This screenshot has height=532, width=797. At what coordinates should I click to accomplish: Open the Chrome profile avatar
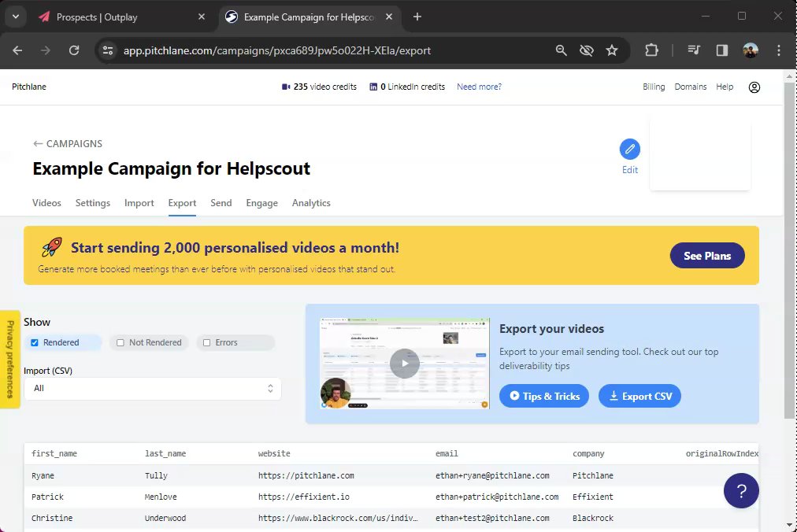coord(751,50)
